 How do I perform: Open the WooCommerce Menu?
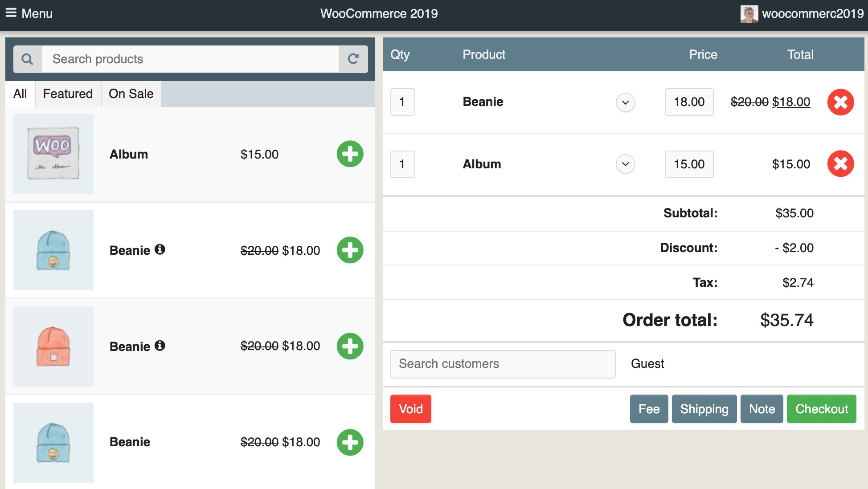(27, 12)
